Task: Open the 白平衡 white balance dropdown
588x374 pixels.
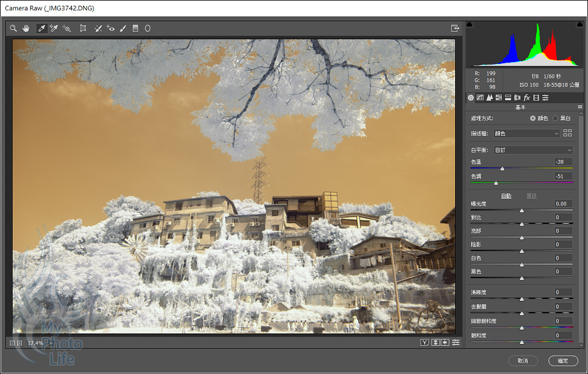Action: click(533, 150)
